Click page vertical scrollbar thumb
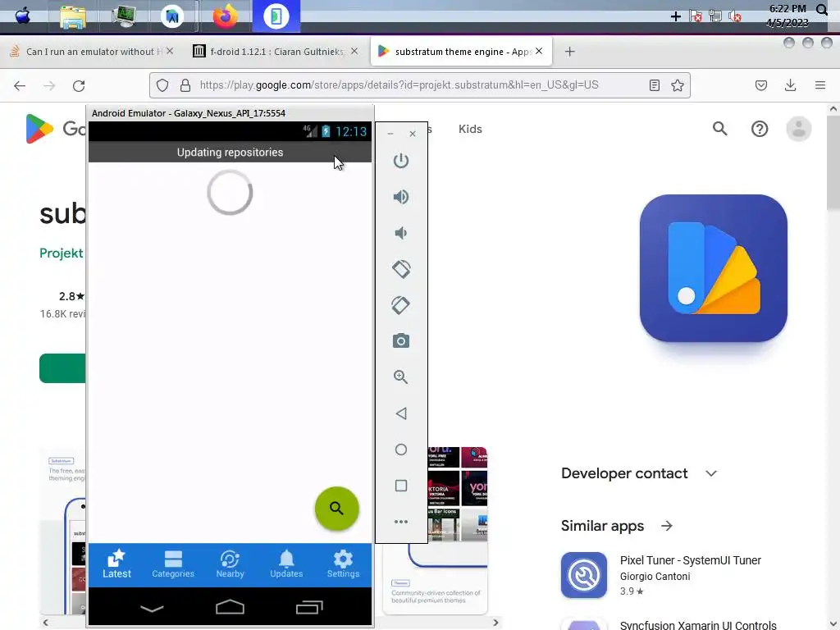The height and width of the screenshot is (630, 840). click(833, 163)
